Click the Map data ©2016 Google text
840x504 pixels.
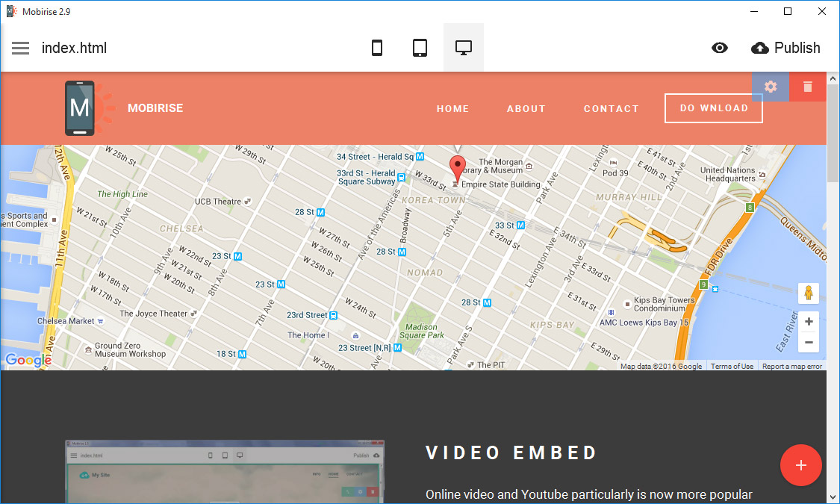pos(661,367)
